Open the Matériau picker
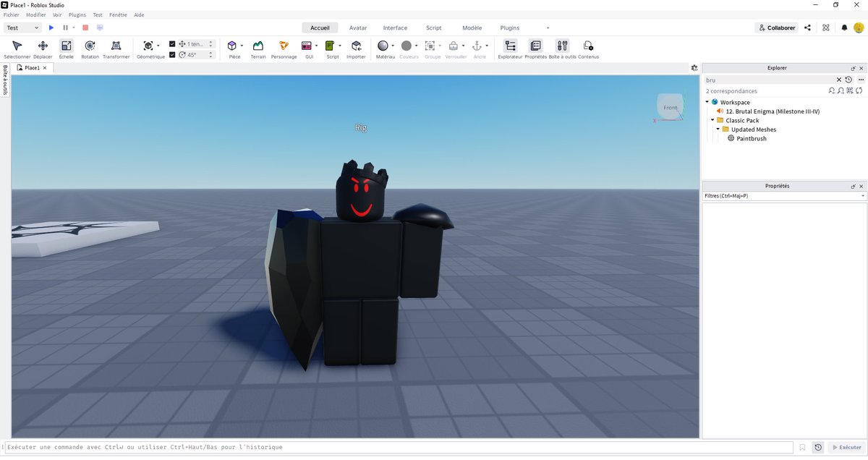Viewport: 868px width, 460px height. point(383,46)
